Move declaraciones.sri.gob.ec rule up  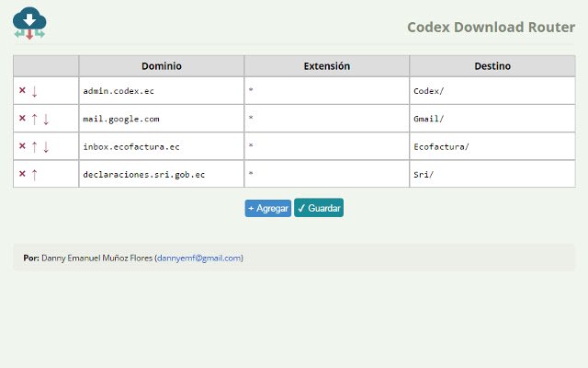(x=34, y=175)
